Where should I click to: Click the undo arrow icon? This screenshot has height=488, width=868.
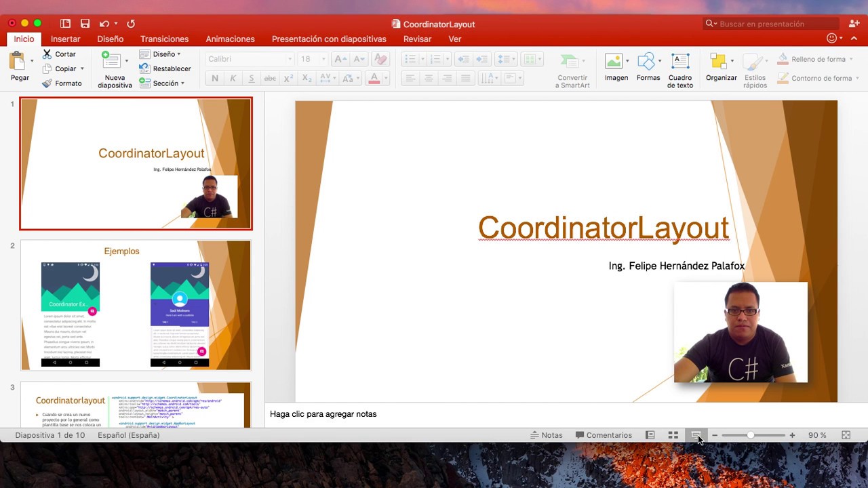pyautogui.click(x=104, y=24)
